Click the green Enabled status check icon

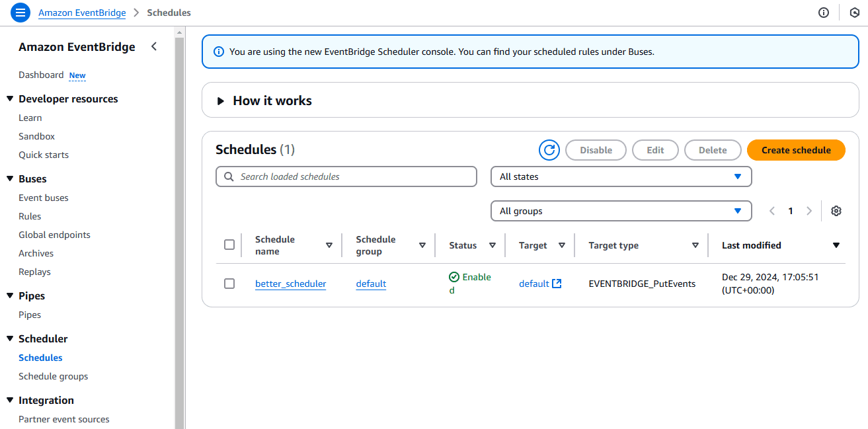coord(454,277)
